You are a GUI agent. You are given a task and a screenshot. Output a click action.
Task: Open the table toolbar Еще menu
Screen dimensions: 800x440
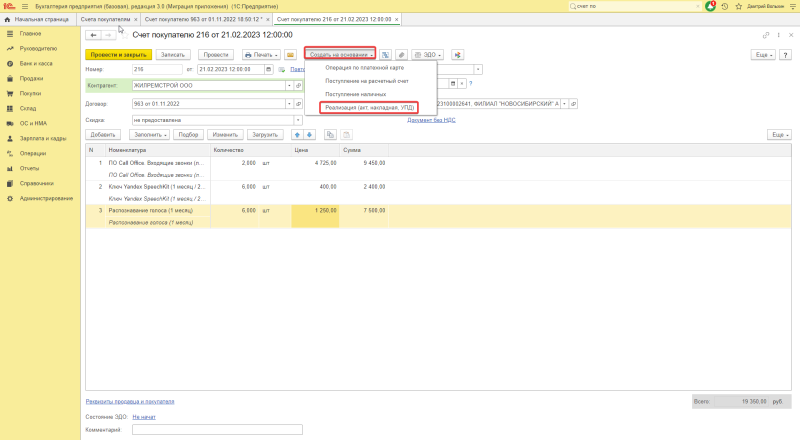(780, 135)
